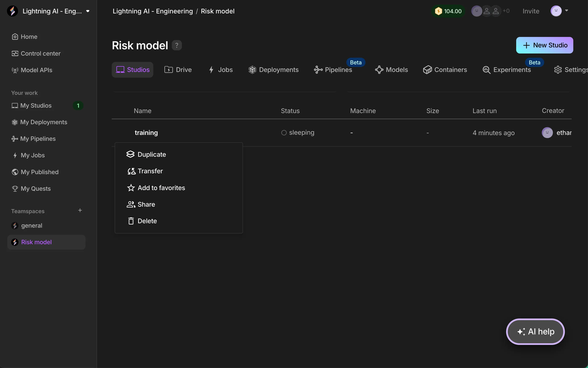Open Model APIs page
588x368 pixels.
32,70
